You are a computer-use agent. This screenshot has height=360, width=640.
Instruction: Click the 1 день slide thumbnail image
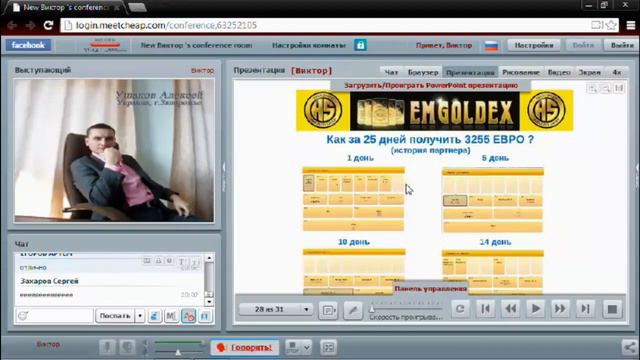[x=353, y=199]
